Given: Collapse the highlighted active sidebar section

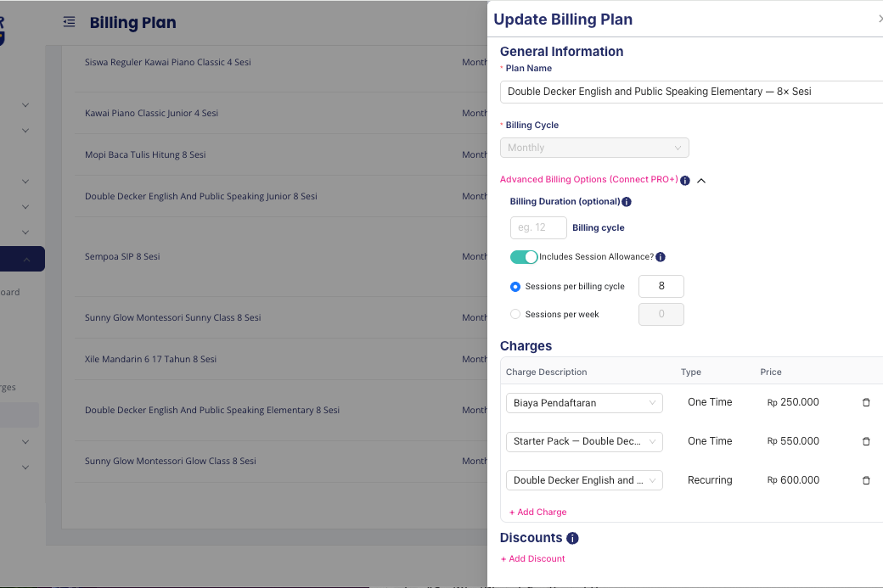Looking at the screenshot, I should (x=26, y=260).
